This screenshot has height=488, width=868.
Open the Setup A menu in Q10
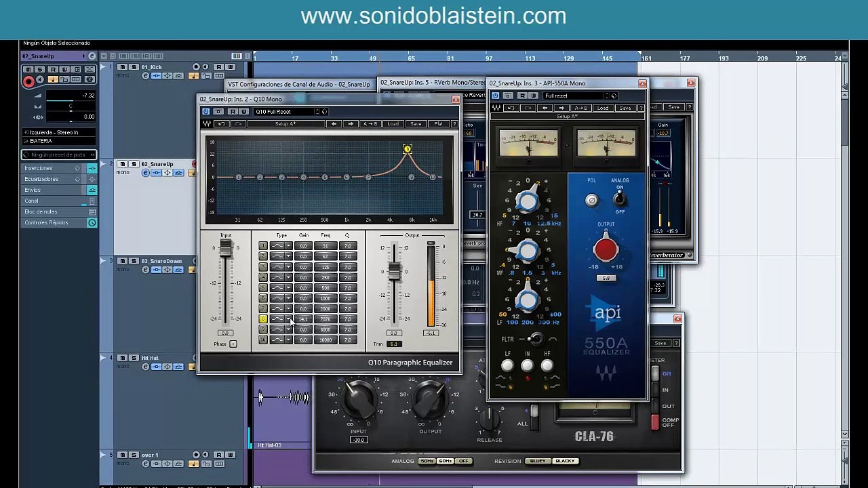(x=285, y=124)
